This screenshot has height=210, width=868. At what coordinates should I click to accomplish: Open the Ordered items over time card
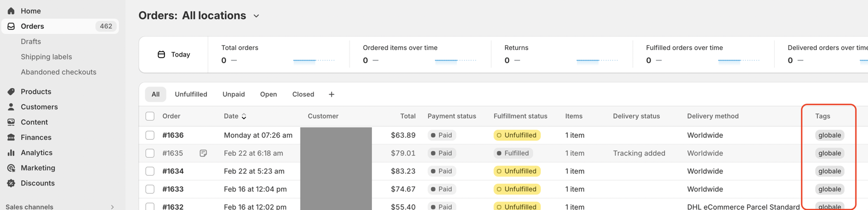pos(420,54)
